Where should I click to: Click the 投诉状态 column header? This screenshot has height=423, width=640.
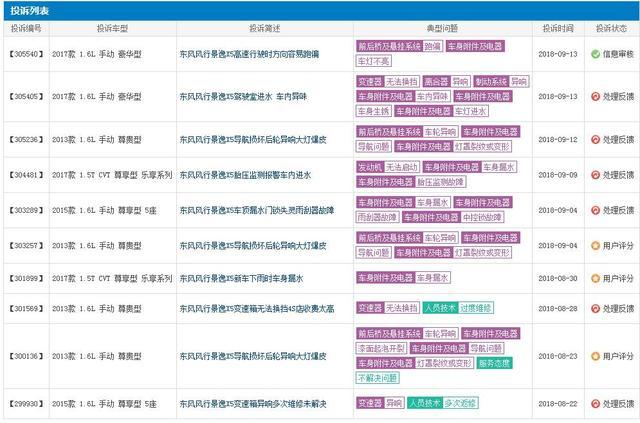(x=611, y=28)
